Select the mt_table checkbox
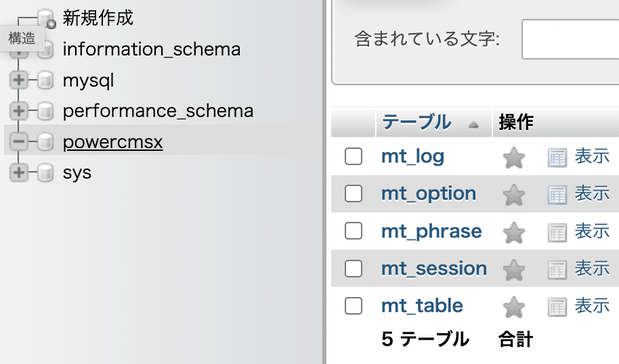 point(354,306)
